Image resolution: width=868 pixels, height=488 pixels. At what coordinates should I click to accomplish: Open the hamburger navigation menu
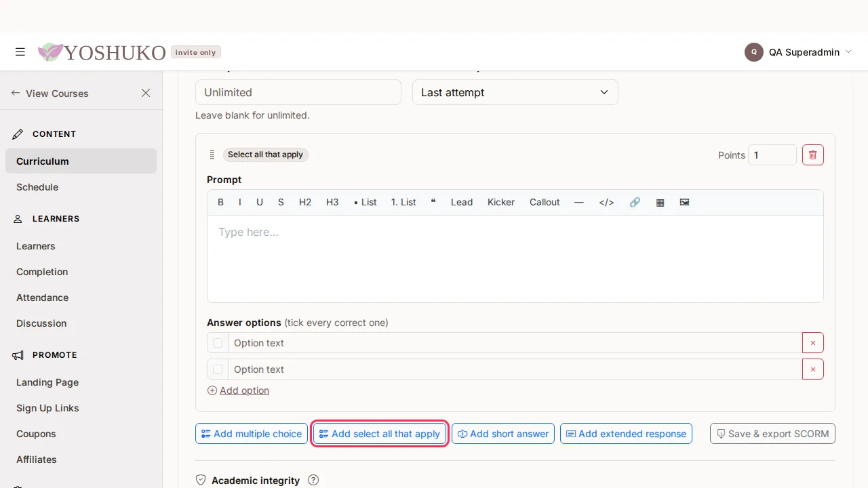20,52
